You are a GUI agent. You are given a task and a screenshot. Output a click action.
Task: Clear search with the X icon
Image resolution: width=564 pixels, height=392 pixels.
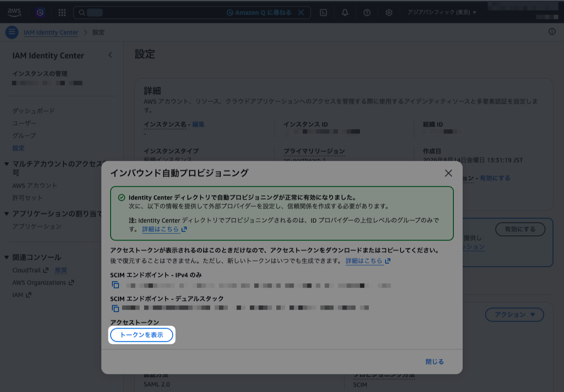(301, 12)
